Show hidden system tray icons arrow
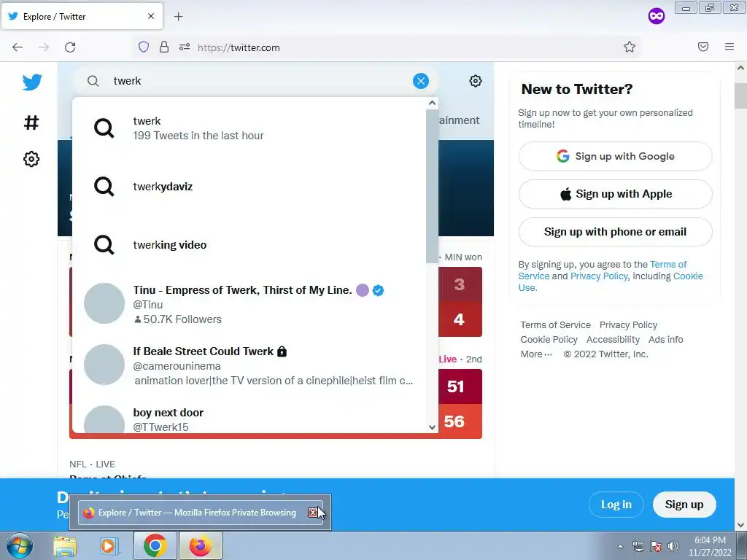This screenshot has height=560, width=747. 620,546
